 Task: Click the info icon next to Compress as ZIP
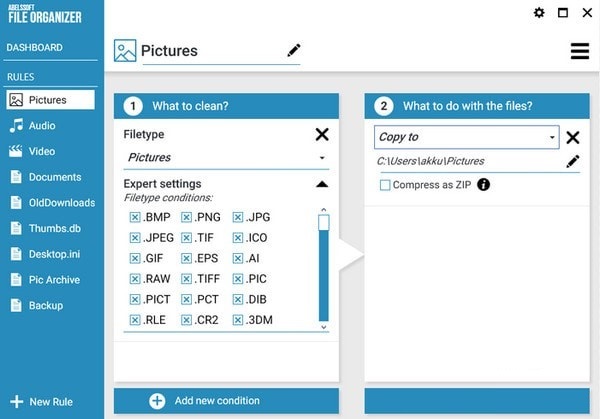tap(484, 185)
